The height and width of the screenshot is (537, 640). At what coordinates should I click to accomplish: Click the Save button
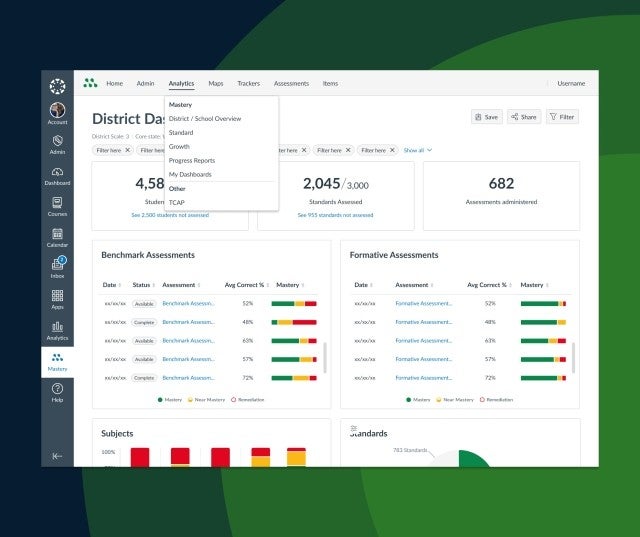pos(487,117)
